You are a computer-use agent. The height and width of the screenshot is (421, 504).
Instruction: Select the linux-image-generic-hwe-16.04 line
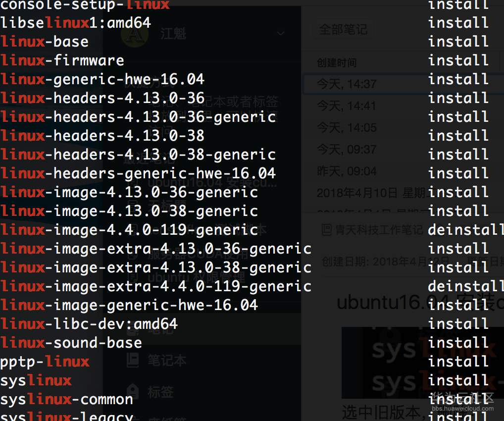(129, 305)
